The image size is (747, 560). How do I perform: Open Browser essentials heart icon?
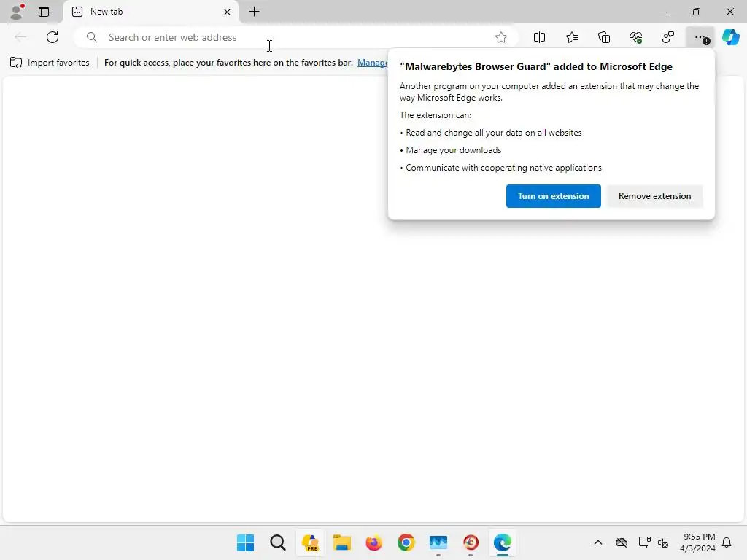tap(636, 37)
